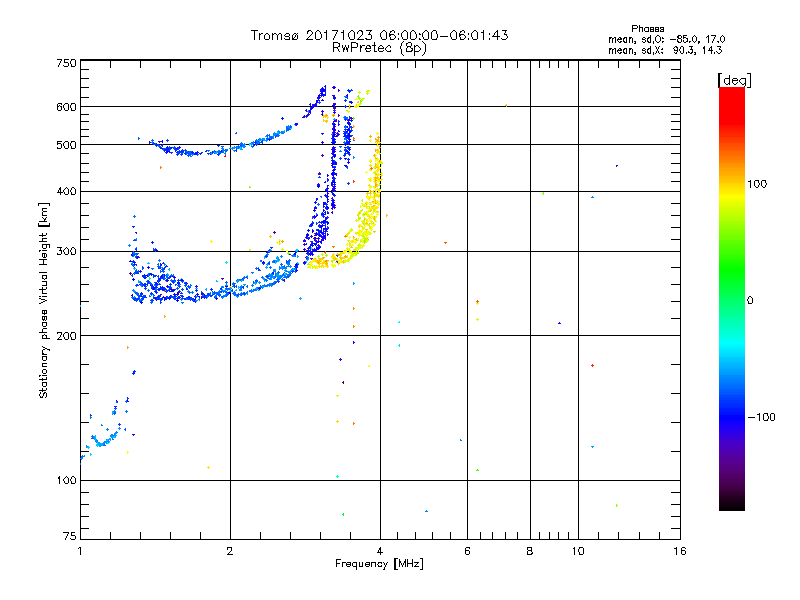Click the y-axis '200' tick label

coord(67,336)
